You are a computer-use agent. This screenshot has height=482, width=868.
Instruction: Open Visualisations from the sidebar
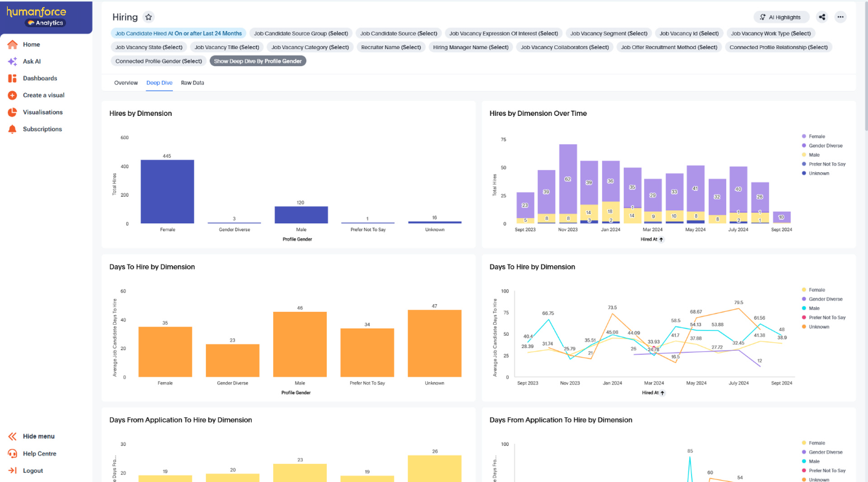point(43,112)
